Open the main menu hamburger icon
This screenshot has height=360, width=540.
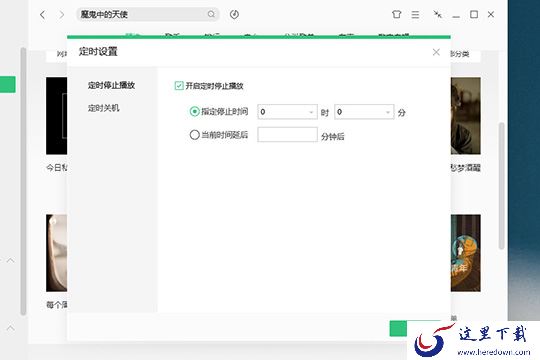click(x=415, y=14)
